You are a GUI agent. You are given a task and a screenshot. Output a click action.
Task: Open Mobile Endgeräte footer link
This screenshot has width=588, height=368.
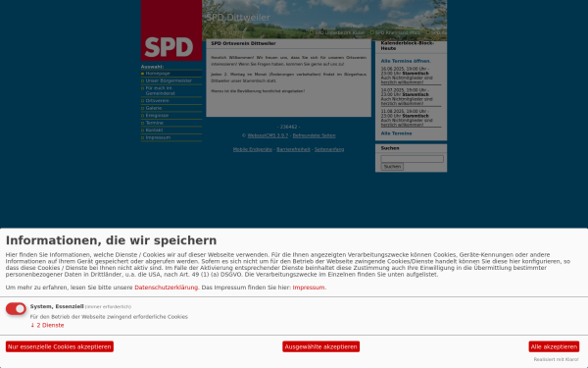[x=253, y=149]
